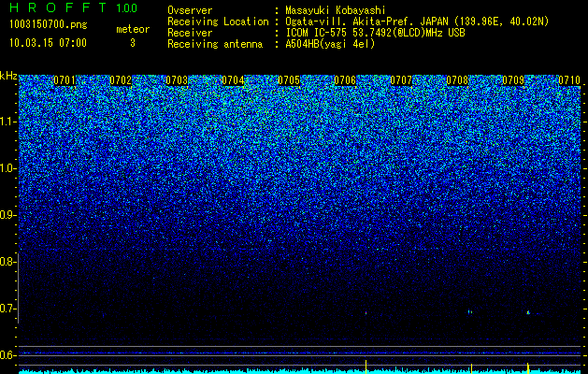The width and height of the screenshot is (588, 374).
Task: Select the filename 1003150700.png
Action: (x=49, y=24)
